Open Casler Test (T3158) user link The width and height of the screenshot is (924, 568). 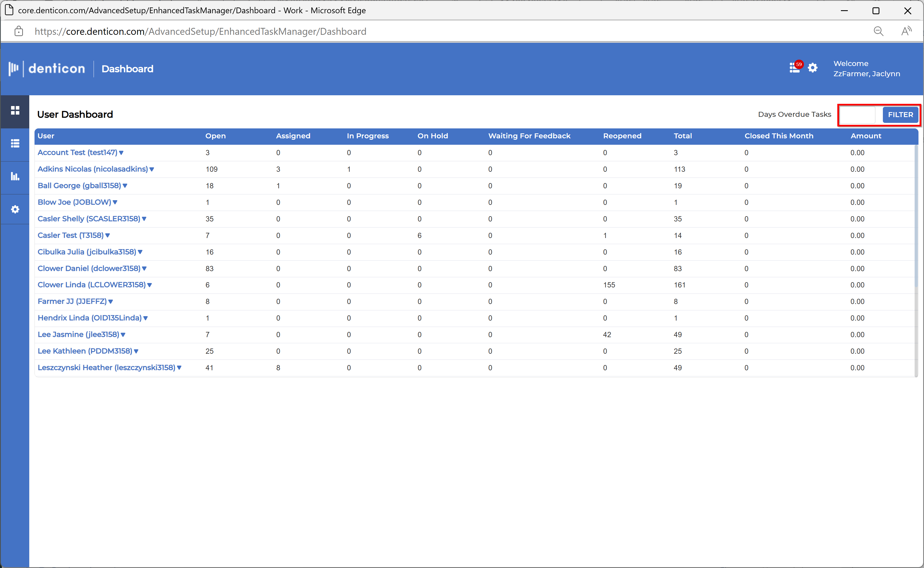coord(71,235)
